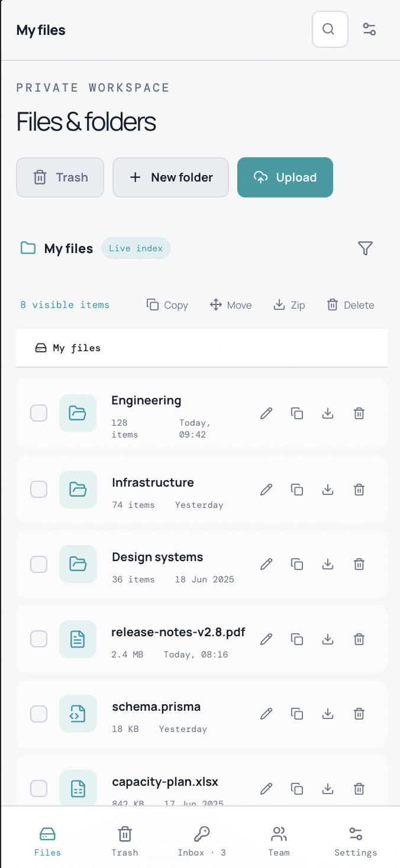Click the Live index badge
400x868 pixels.
coord(136,248)
